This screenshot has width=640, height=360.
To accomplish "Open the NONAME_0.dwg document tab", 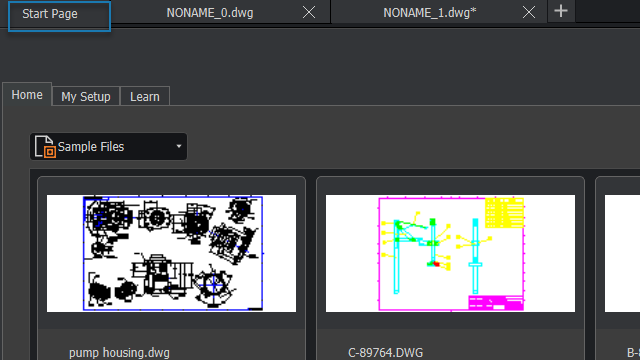I will click(x=210, y=13).
